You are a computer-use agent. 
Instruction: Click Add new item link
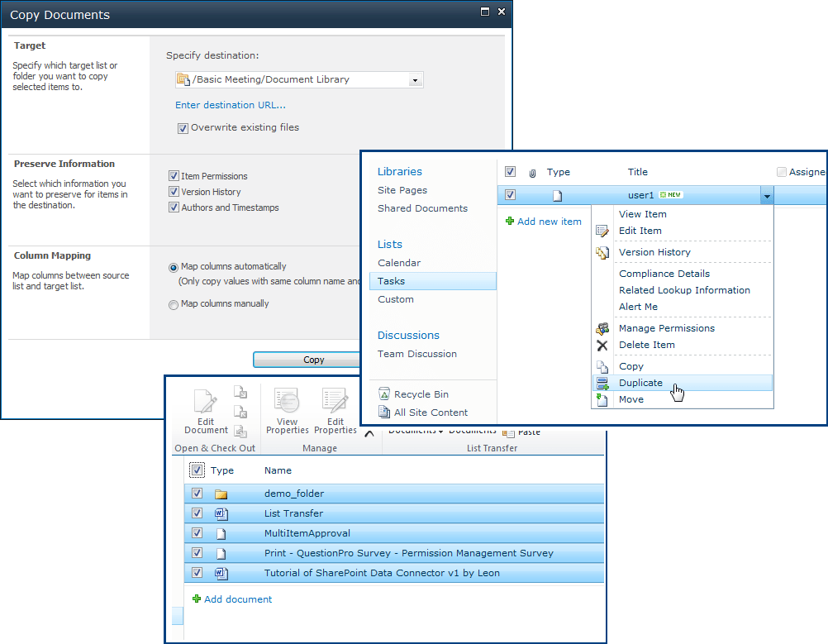[x=550, y=222]
